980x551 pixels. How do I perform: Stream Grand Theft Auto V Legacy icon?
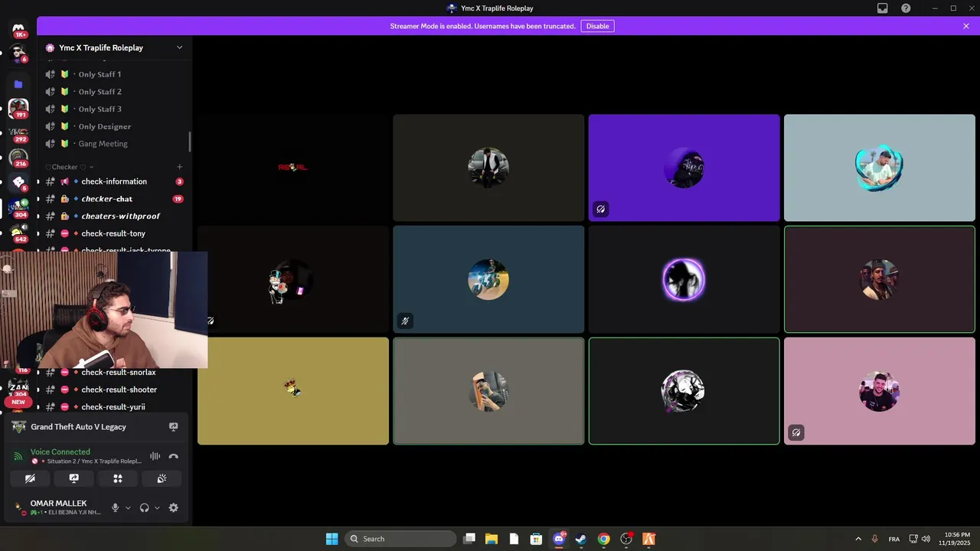coord(173,427)
